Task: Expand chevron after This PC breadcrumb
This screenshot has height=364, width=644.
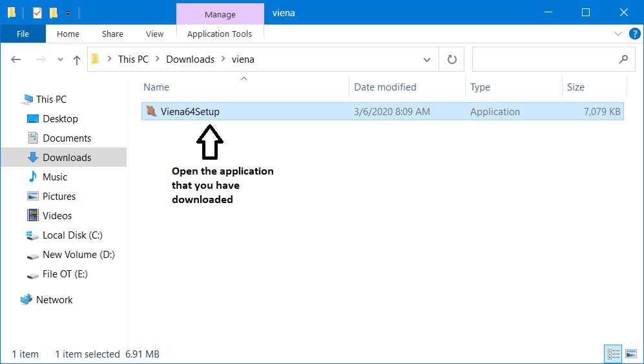Action: coord(158,59)
